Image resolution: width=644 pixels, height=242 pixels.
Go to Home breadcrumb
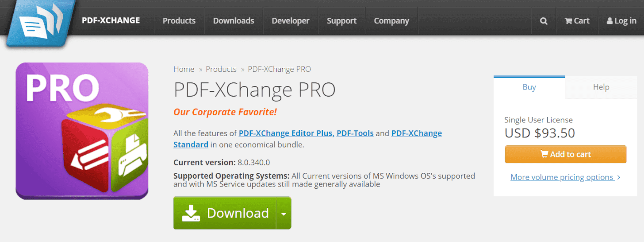(x=184, y=69)
